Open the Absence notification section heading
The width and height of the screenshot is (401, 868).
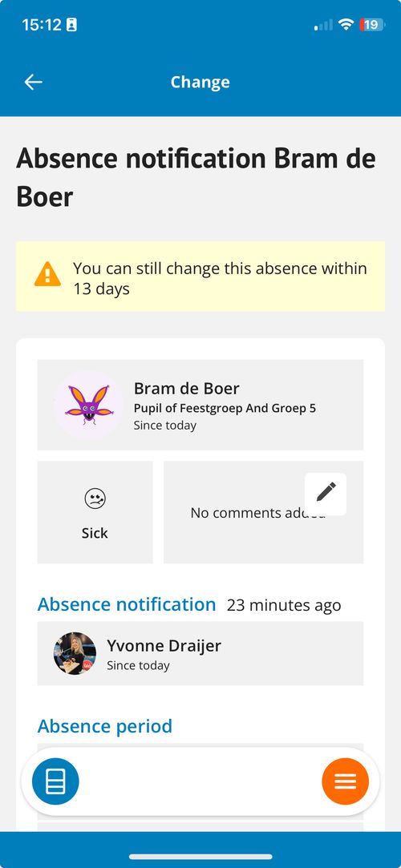pos(126,604)
